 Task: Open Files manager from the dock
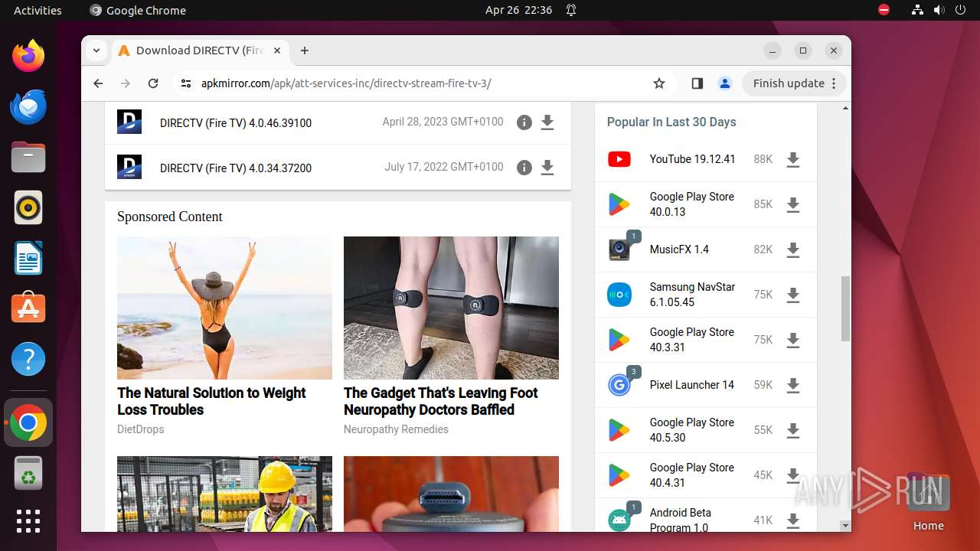[28, 157]
